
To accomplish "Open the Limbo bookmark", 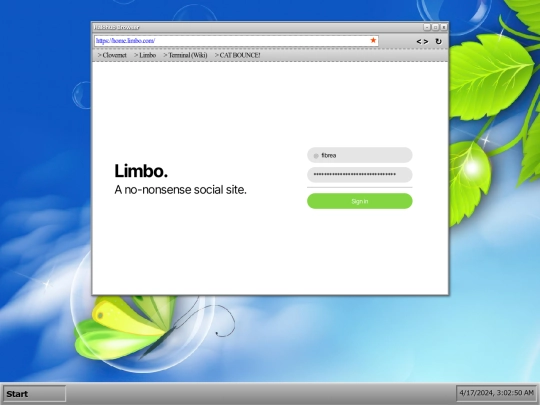I will click(x=145, y=55).
